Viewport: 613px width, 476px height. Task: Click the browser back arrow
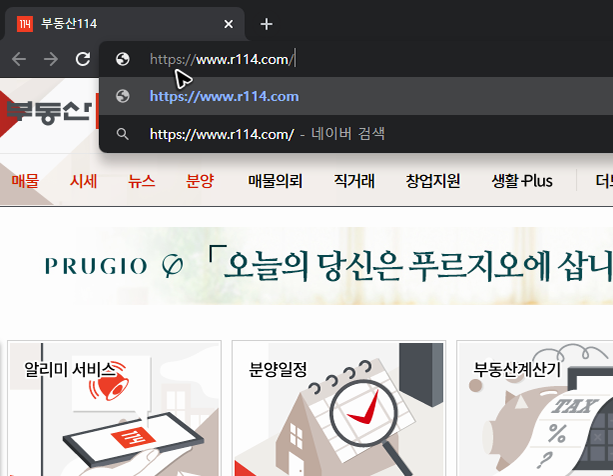tap(19, 59)
